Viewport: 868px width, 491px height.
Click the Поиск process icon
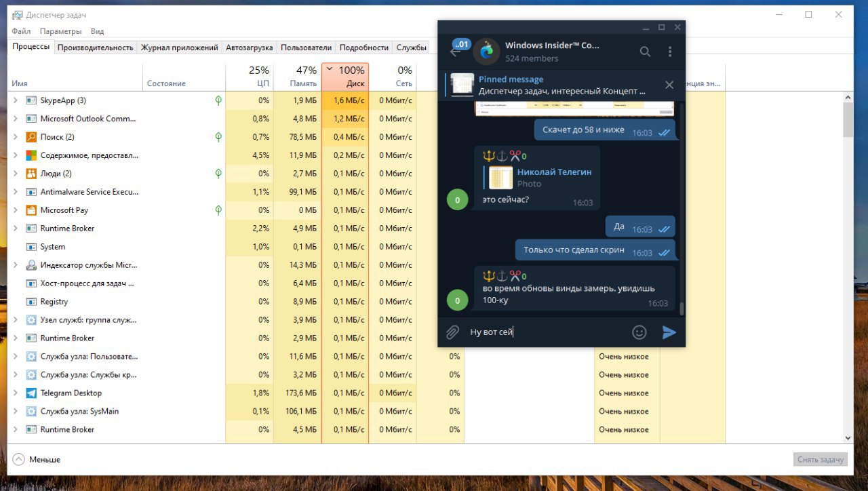pos(31,137)
